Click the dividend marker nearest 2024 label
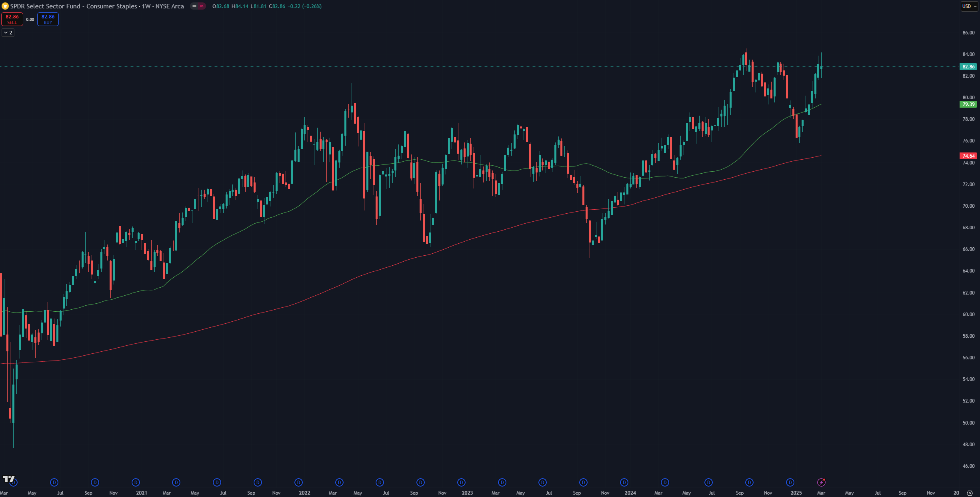Image resolution: width=980 pixels, height=497 pixels. coord(624,482)
